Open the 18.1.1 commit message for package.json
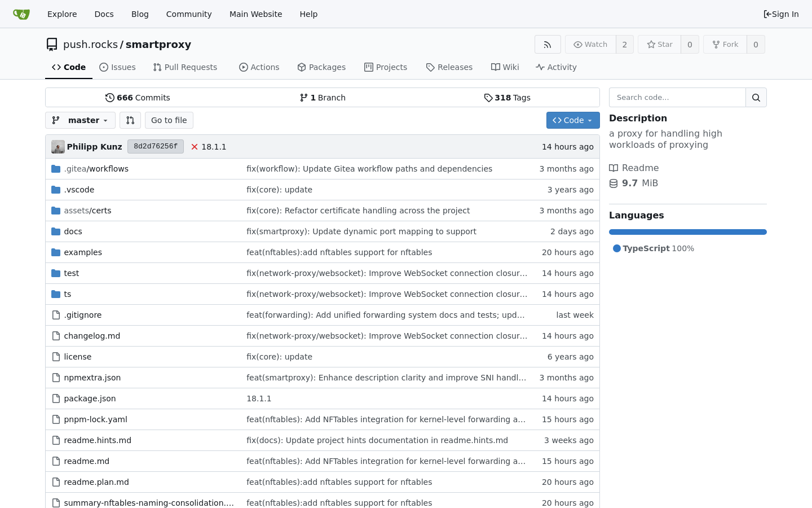 click(x=259, y=398)
